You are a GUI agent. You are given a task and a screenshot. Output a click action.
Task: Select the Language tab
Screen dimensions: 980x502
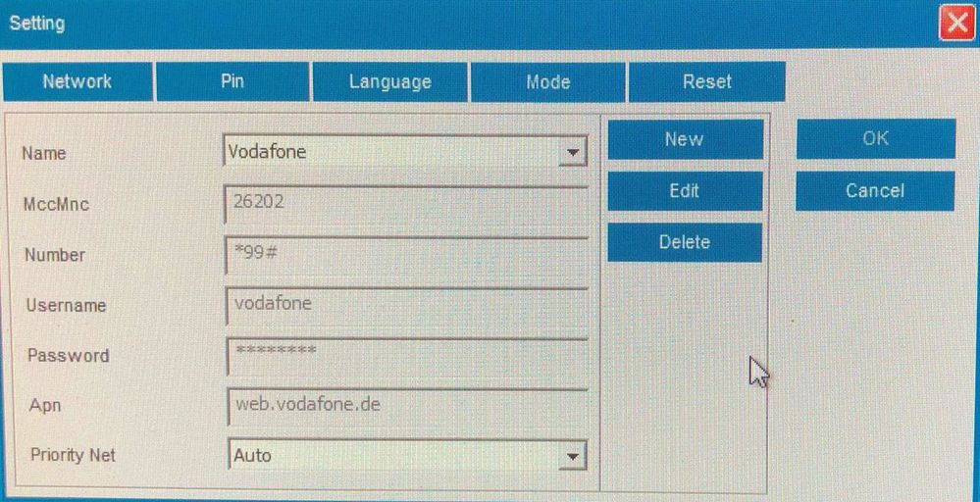[x=390, y=81]
